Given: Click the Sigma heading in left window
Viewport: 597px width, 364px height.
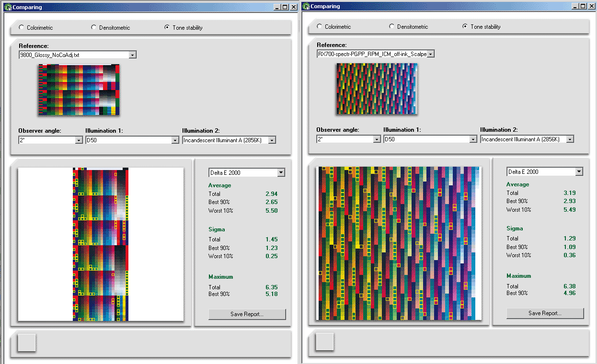Looking at the screenshot, I should 217,229.
